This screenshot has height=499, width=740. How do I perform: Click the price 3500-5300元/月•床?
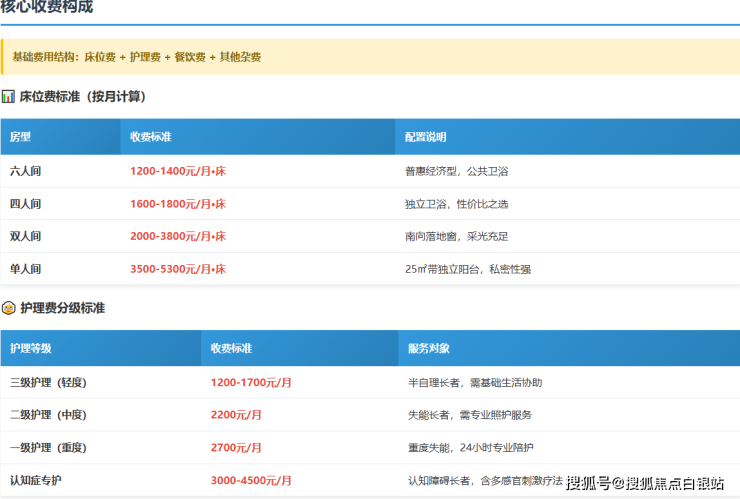[x=178, y=269]
